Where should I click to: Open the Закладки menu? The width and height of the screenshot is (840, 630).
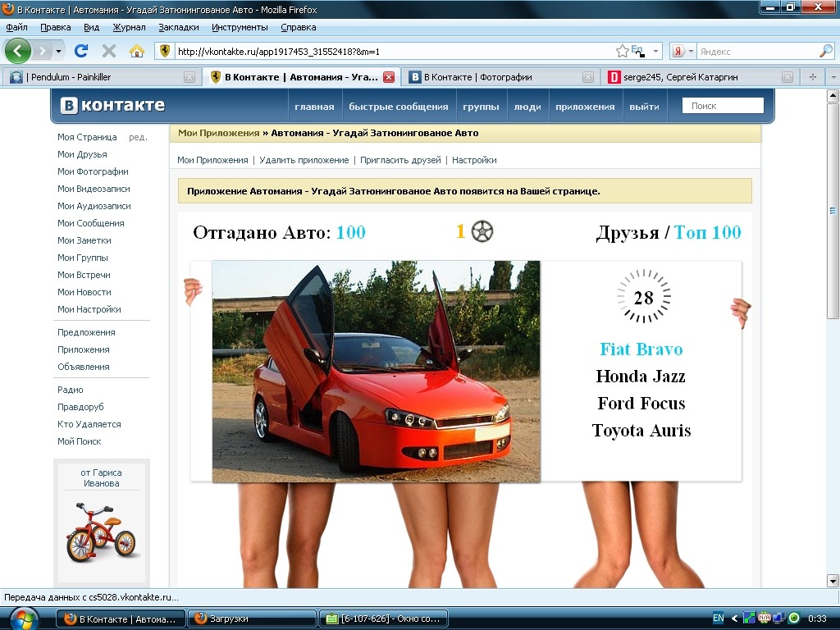pos(178,27)
